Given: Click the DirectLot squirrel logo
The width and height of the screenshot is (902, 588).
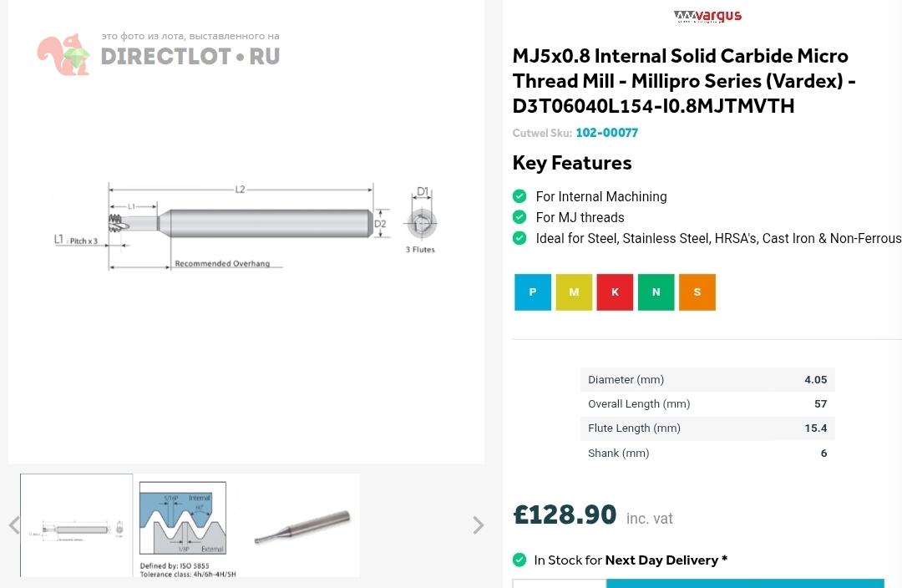Looking at the screenshot, I should 63,55.
